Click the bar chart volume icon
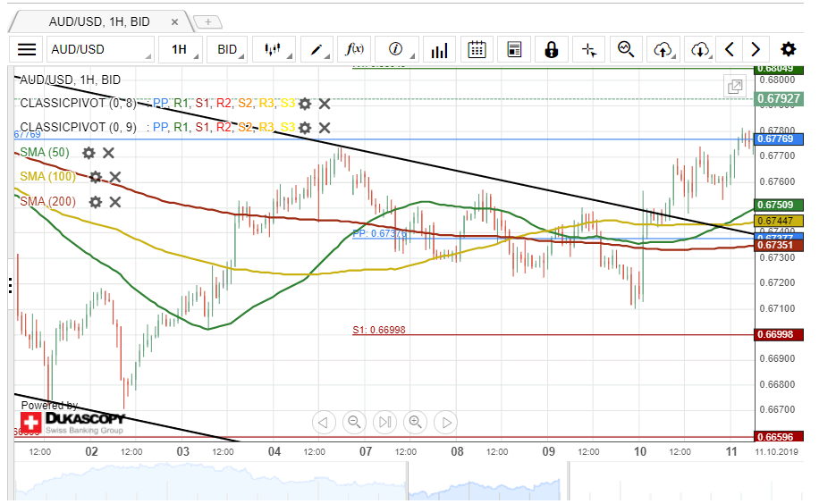The height and width of the screenshot is (504, 819). [x=439, y=50]
